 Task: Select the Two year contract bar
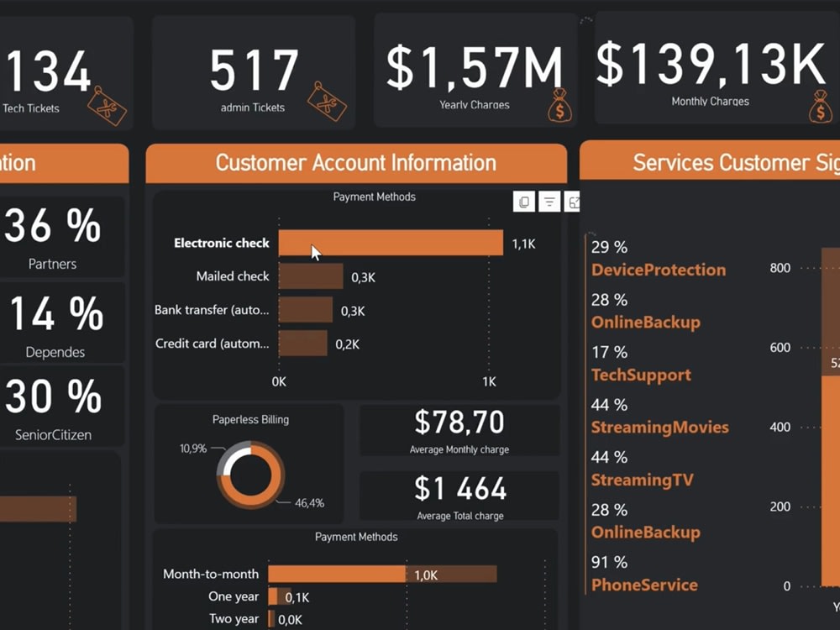click(271, 619)
